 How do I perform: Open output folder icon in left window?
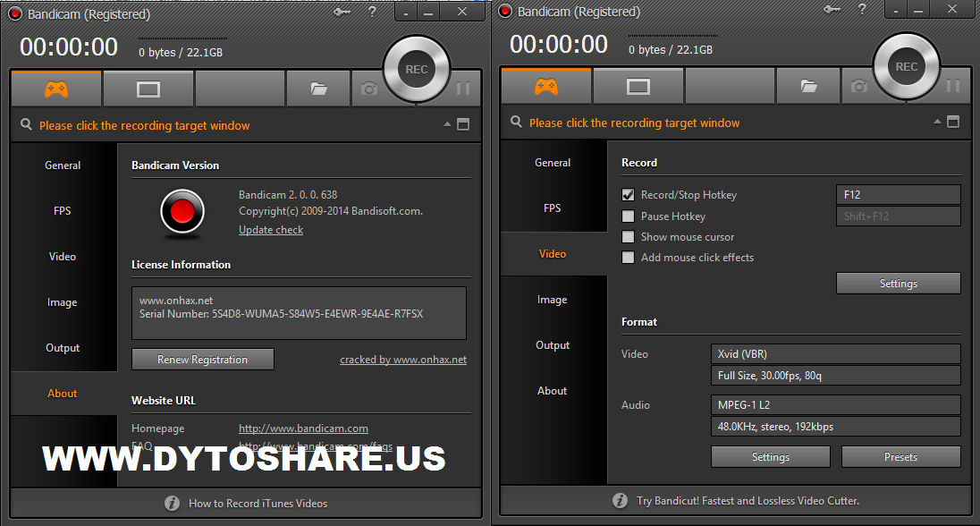coord(318,89)
